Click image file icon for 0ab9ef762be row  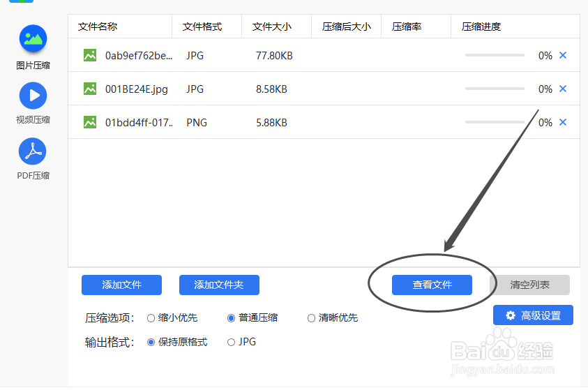(x=89, y=56)
